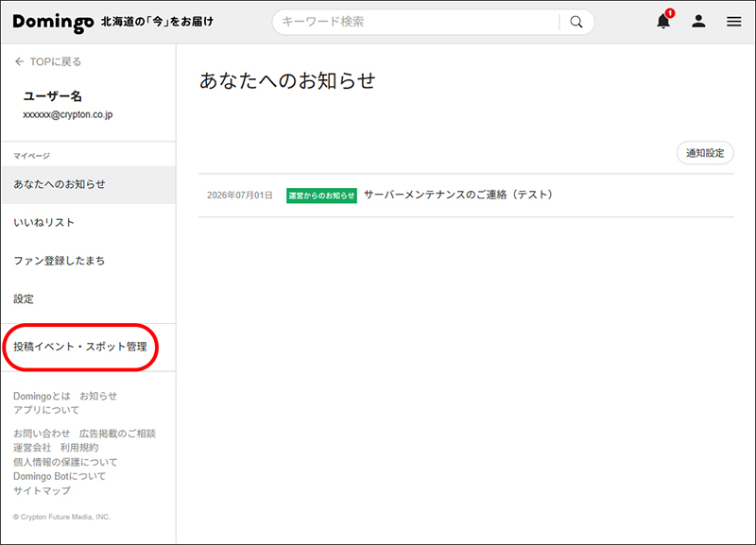Open 運営会社 footer link
This screenshot has width=756, height=545.
32,448
